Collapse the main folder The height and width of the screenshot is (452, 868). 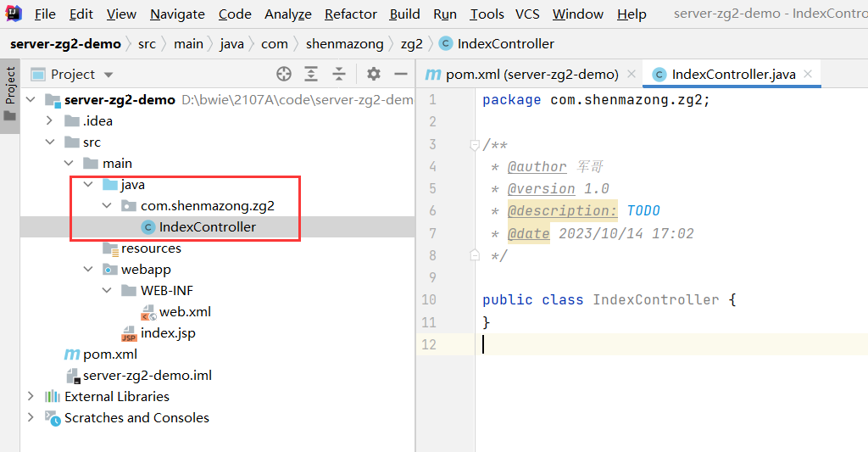pyautogui.click(x=69, y=164)
